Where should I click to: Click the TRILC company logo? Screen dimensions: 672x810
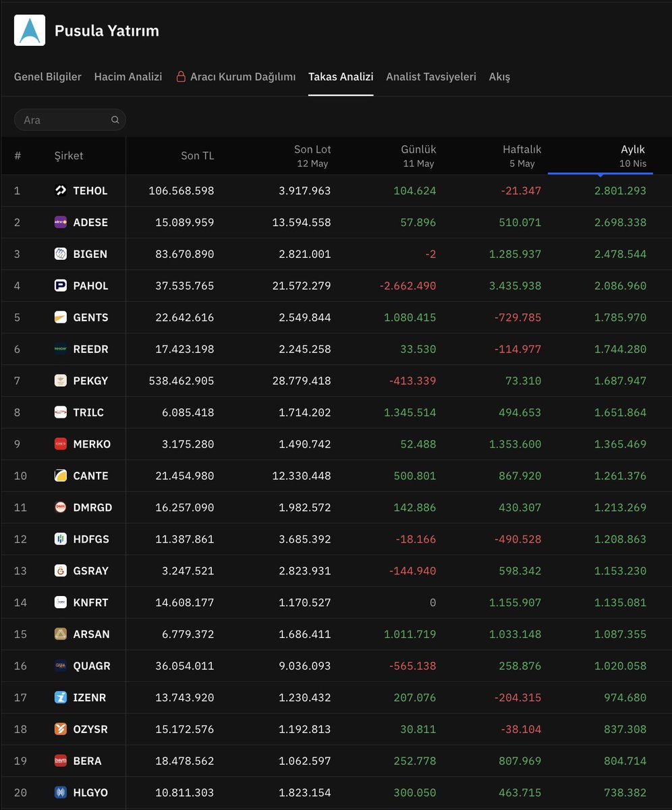(x=61, y=413)
